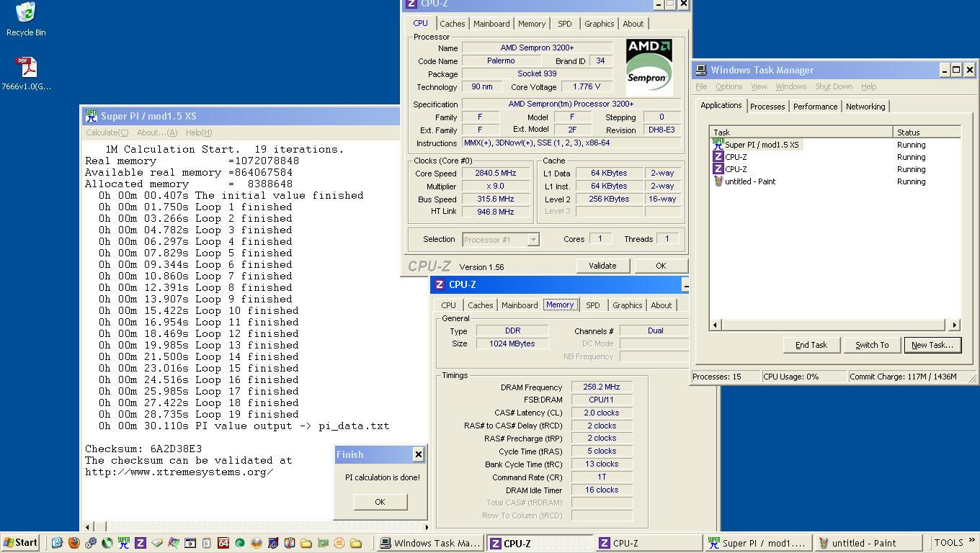
Task: Open the Recycle Bin desktop icon
Action: (x=26, y=19)
